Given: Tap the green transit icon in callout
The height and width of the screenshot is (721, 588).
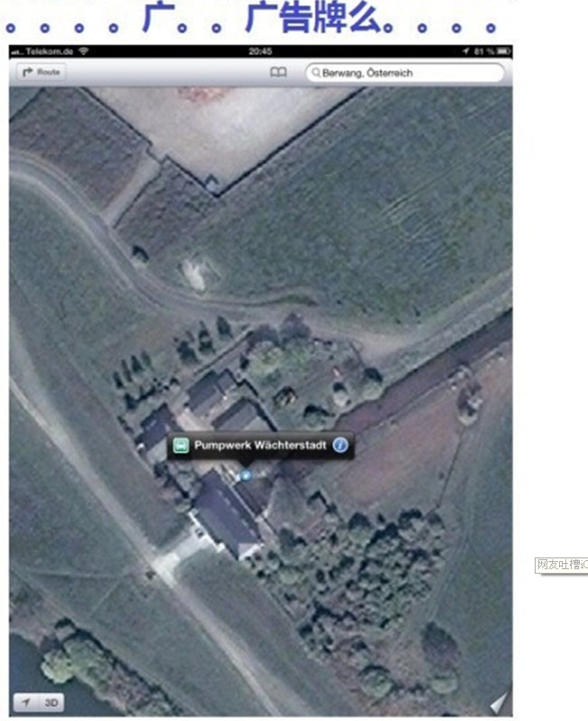Looking at the screenshot, I should 182,445.
